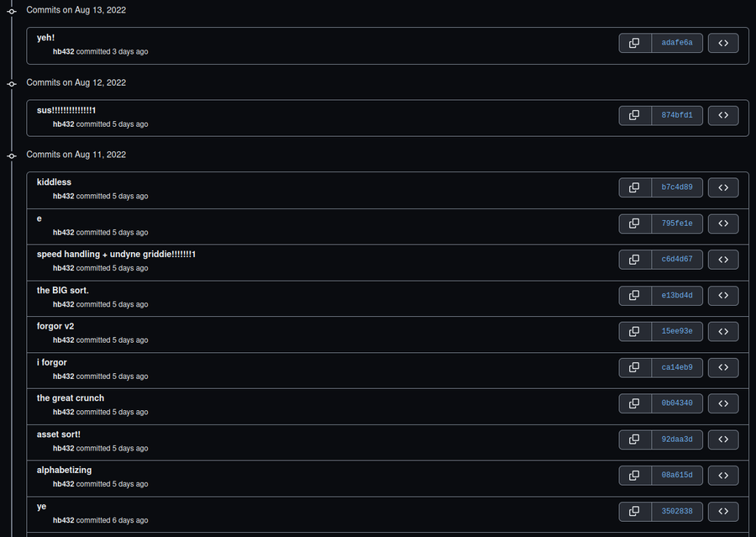Browse repository at the BIG sort commit
The image size is (756, 537).
click(x=723, y=295)
